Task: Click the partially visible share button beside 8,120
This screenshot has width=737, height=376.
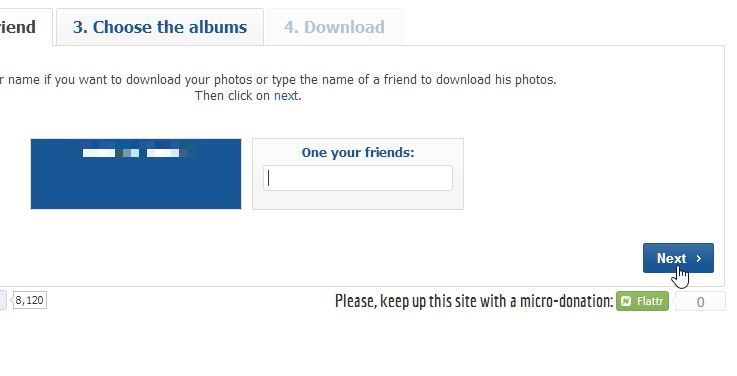Action: coord(3,300)
